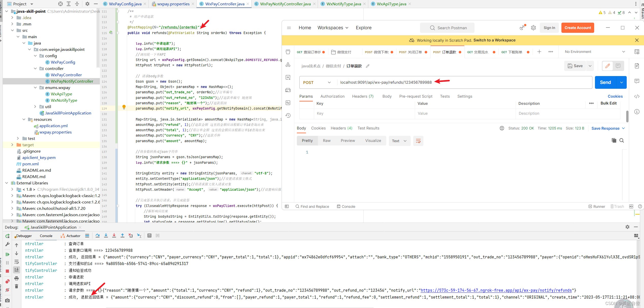Open the Pre-request Script tab
Viewport: 644px width, 308px height.
(416, 96)
